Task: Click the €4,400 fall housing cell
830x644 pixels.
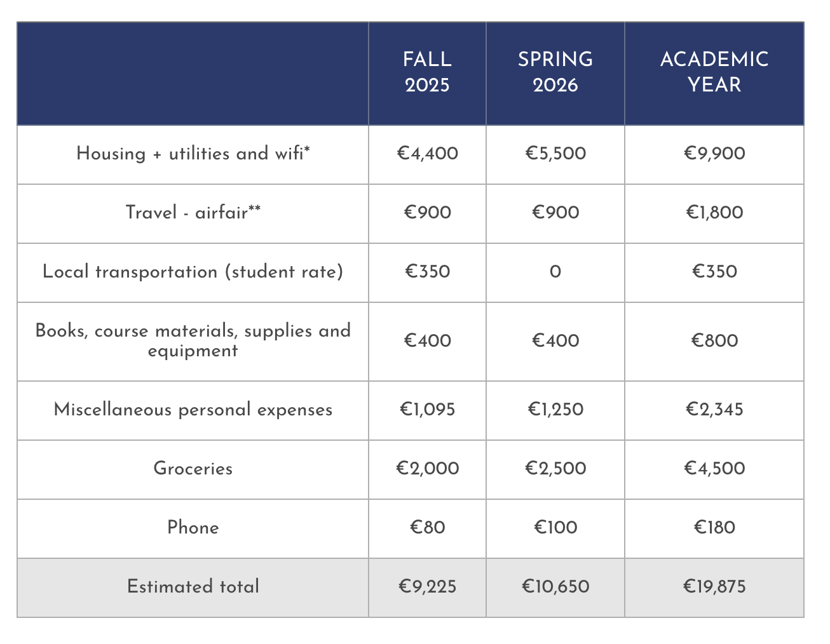Action: (x=427, y=154)
